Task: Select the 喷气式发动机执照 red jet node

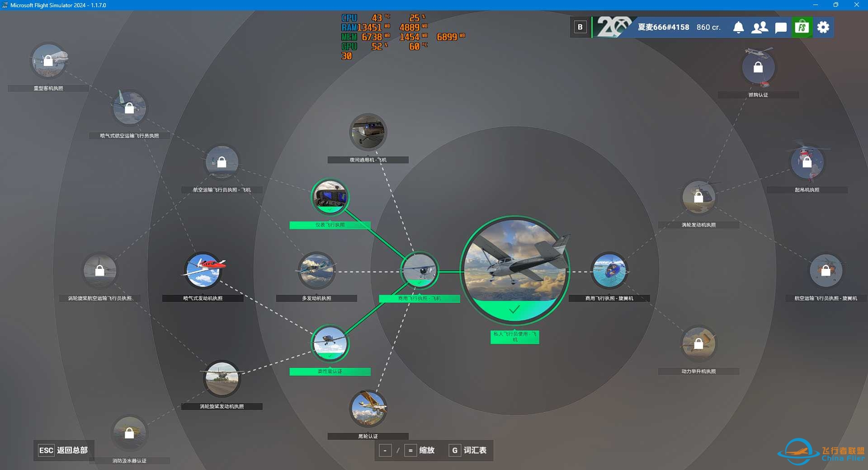Action: 203,271
